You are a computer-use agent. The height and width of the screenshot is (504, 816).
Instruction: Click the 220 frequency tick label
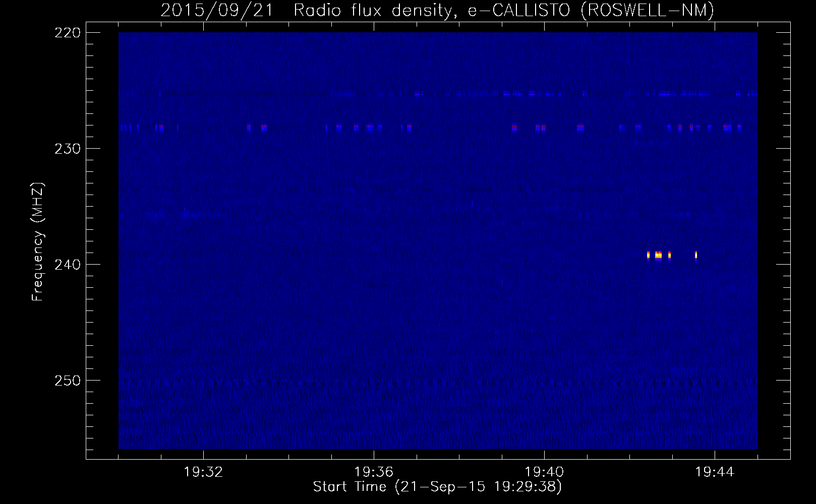pos(67,33)
